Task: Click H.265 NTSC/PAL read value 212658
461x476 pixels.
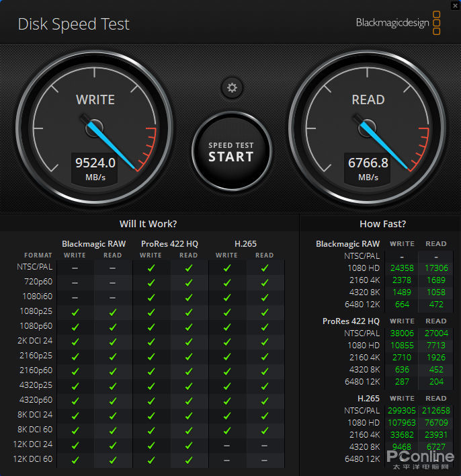Action: tap(436, 411)
